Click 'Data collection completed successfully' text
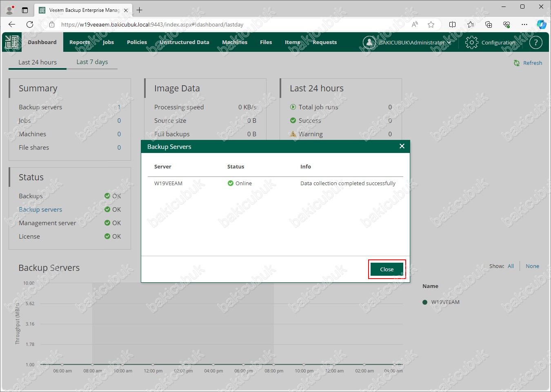551x392 pixels. [348, 183]
